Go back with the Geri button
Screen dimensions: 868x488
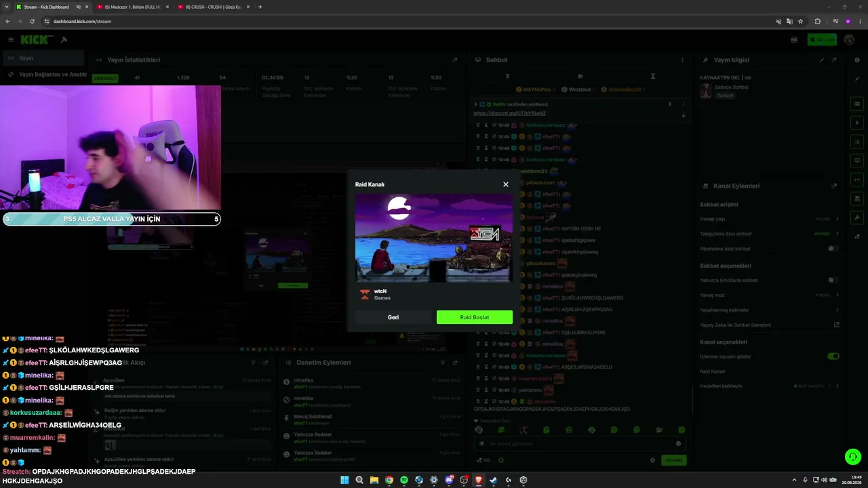(x=393, y=317)
